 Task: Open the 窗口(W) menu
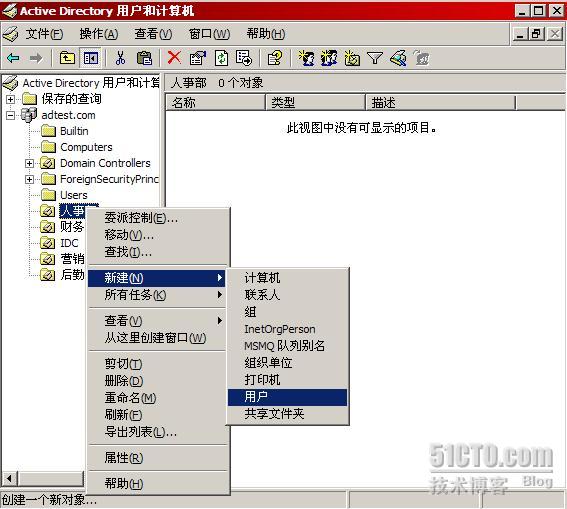point(209,34)
